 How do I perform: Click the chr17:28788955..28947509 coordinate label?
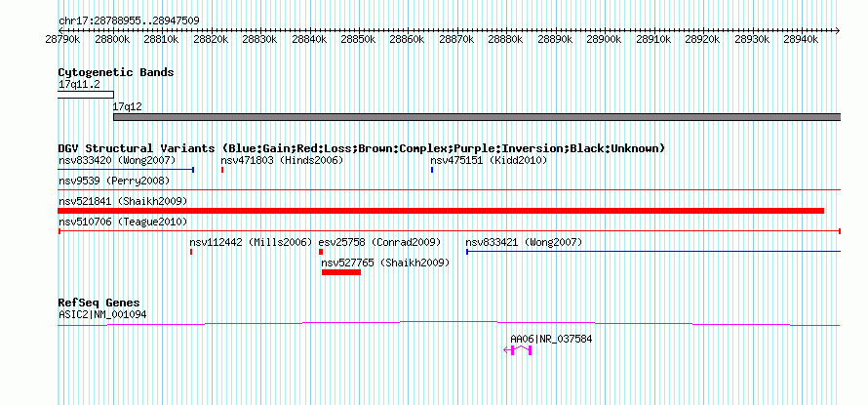click(129, 21)
